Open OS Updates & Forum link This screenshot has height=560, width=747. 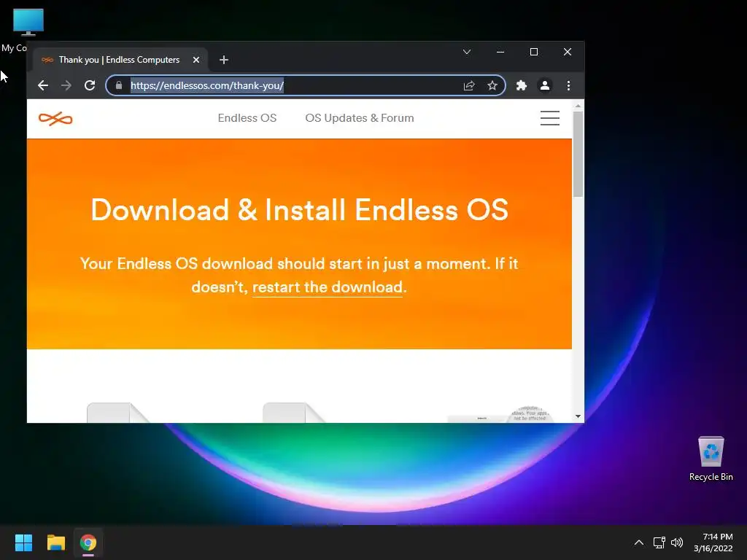[x=360, y=118]
